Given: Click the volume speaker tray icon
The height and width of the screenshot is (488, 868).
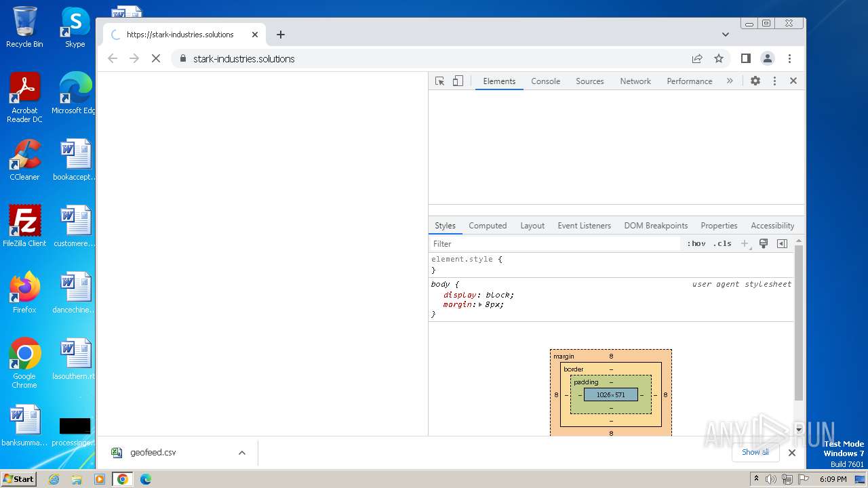Looking at the screenshot, I should (771, 479).
